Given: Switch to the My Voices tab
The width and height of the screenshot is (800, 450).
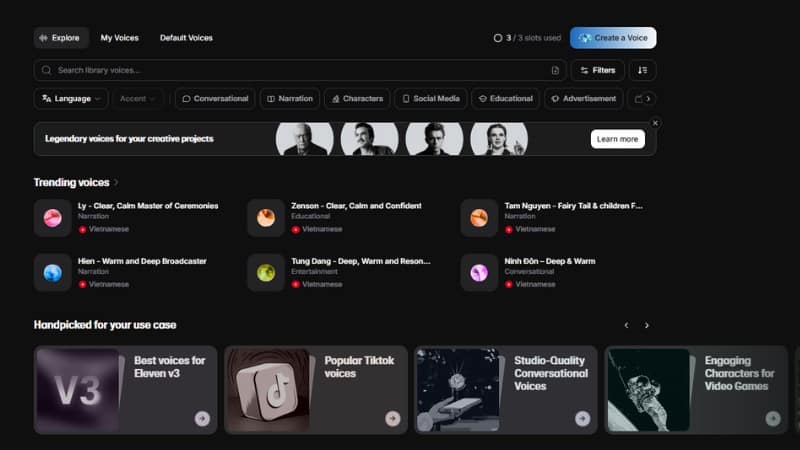Looking at the screenshot, I should 119,38.
